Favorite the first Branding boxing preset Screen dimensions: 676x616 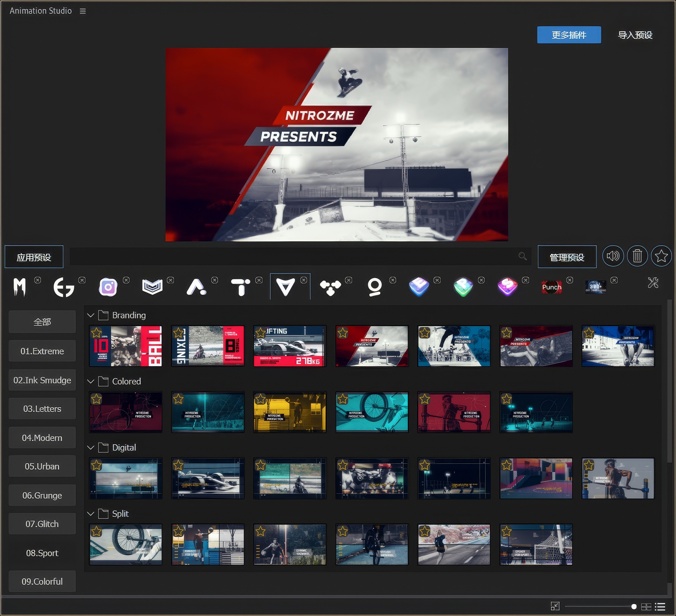point(96,332)
